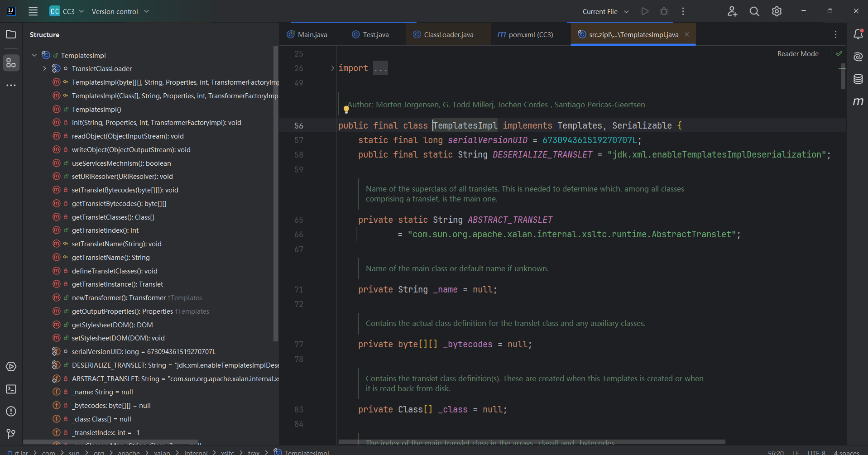Select readObject(ObjectInputStream) method
Viewport: 868px width, 455px height.
tap(128, 136)
